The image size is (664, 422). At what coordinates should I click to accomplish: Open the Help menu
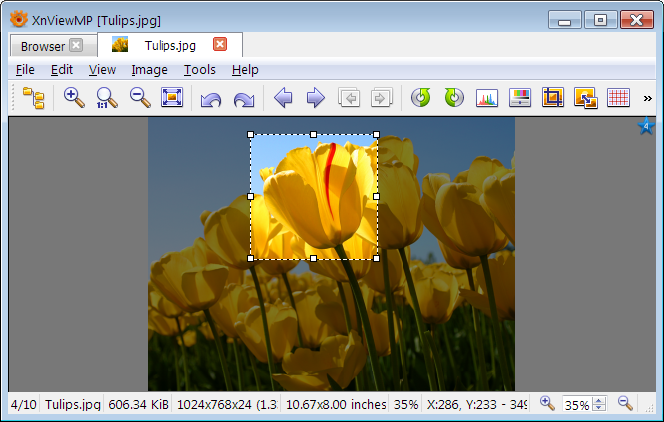[x=245, y=70]
